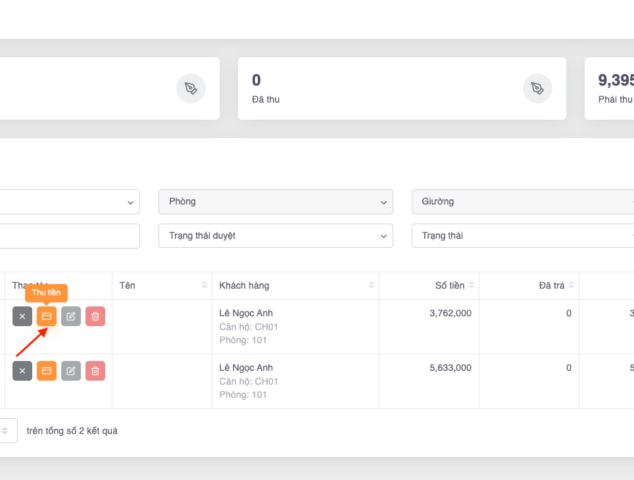The height and width of the screenshot is (480, 634).
Task: Open the Phòng dropdown filter
Action: click(x=275, y=202)
